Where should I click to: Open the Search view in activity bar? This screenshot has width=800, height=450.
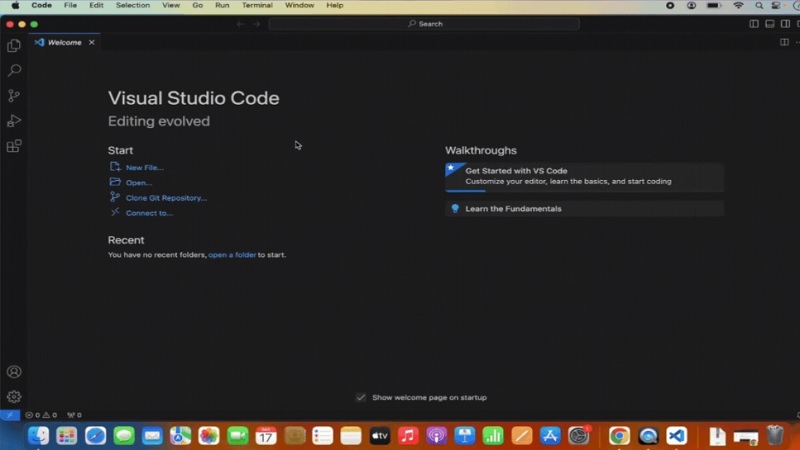pyautogui.click(x=14, y=70)
